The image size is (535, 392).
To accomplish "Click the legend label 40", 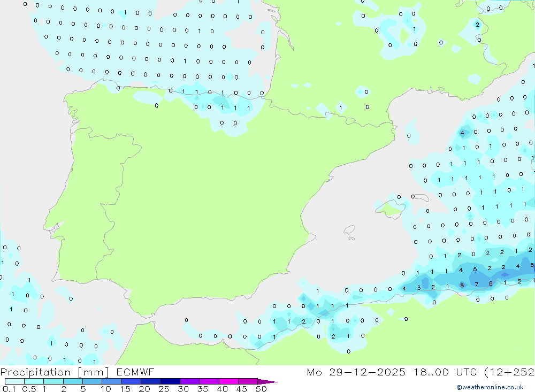I will (223, 389).
